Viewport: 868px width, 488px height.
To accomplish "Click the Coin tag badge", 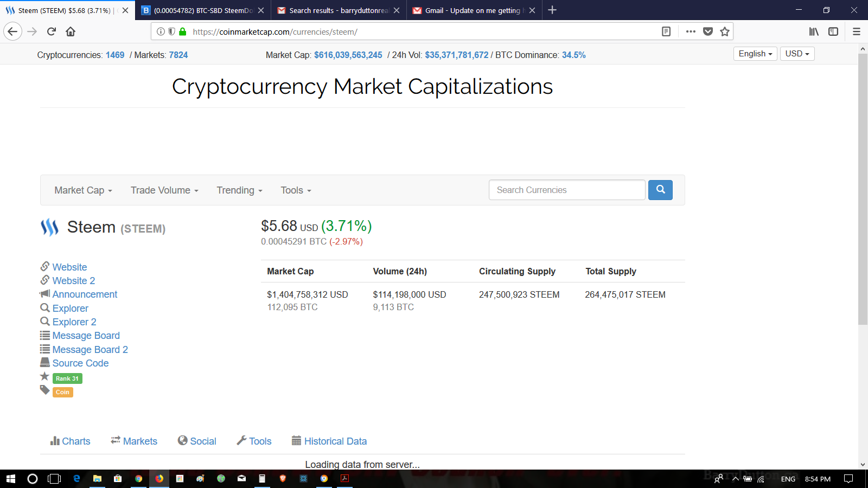I will click(63, 392).
